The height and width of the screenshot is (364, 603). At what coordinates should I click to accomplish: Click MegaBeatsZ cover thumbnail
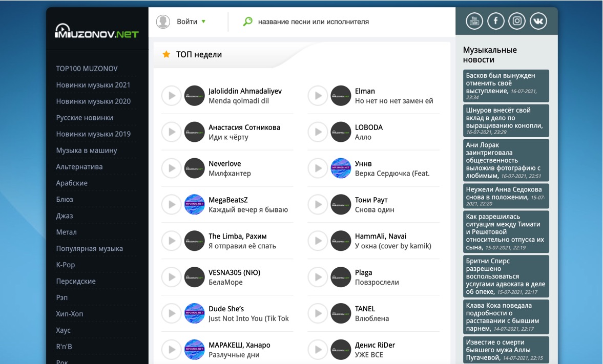(195, 204)
